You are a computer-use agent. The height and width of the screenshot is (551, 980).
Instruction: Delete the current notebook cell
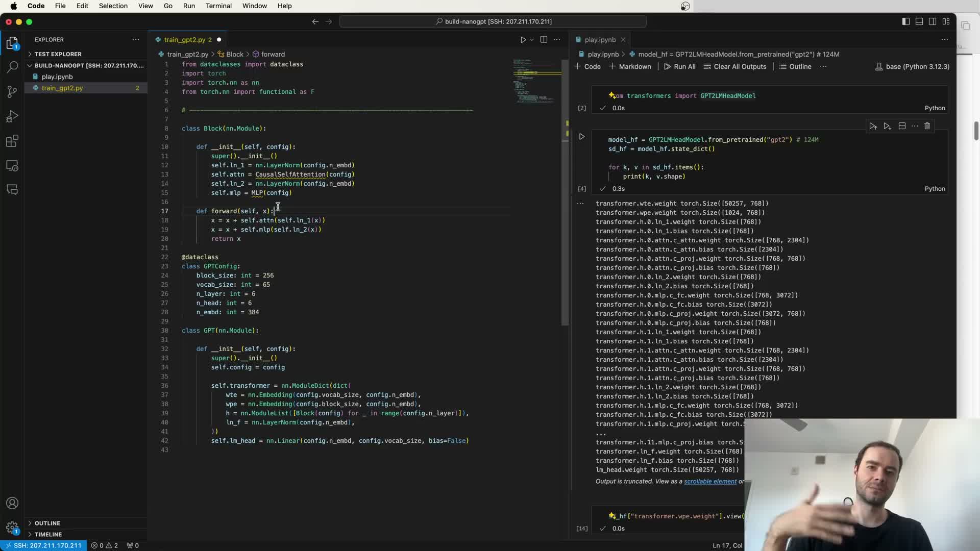click(x=927, y=126)
